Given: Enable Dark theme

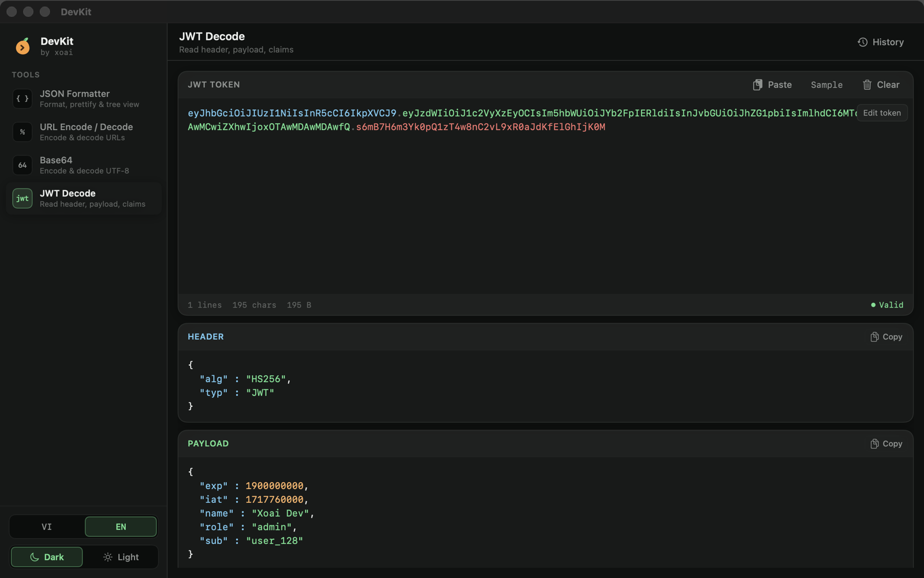Looking at the screenshot, I should [x=47, y=557].
